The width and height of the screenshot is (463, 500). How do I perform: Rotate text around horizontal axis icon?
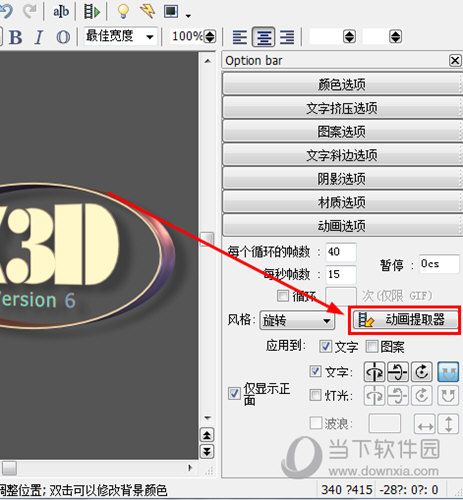pyautogui.click(x=398, y=372)
